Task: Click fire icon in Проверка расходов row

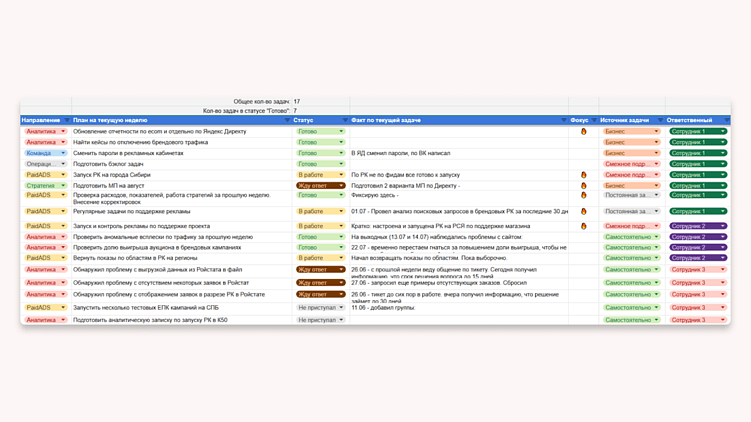Action: [x=583, y=195]
